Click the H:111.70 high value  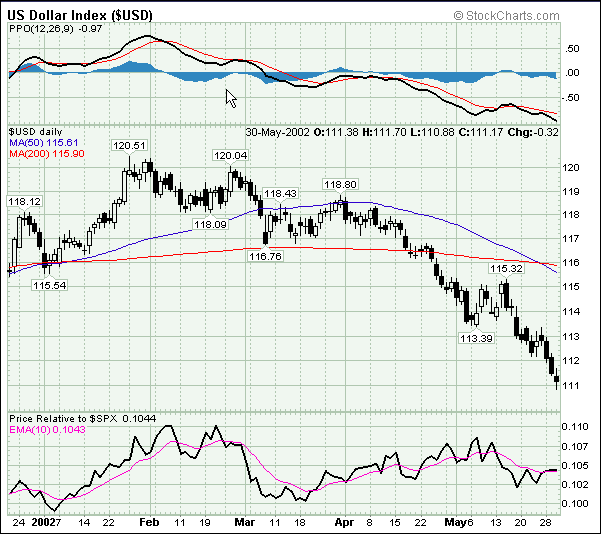click(384, 132)
